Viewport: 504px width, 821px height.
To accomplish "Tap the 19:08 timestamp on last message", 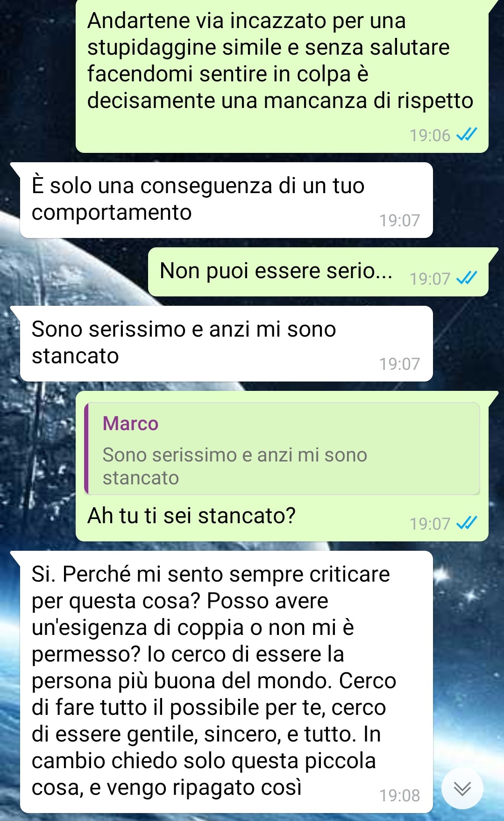I will 400,795.
